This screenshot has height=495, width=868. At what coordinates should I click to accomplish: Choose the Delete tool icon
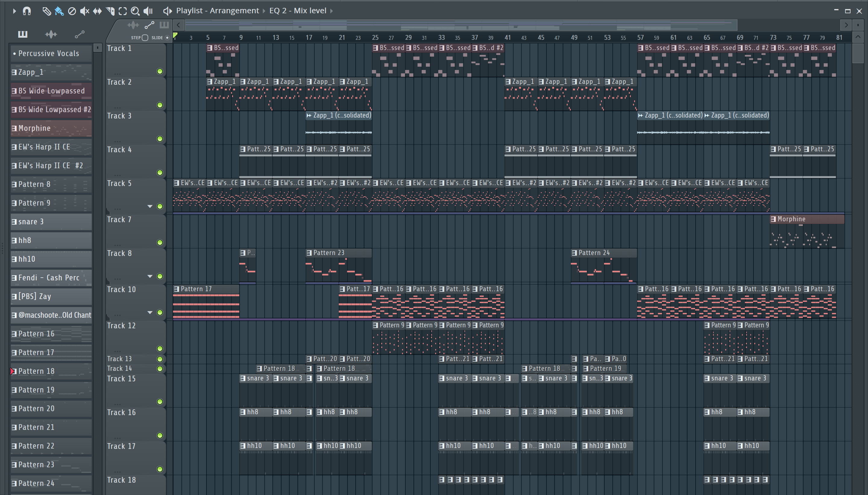click(72, 11)
